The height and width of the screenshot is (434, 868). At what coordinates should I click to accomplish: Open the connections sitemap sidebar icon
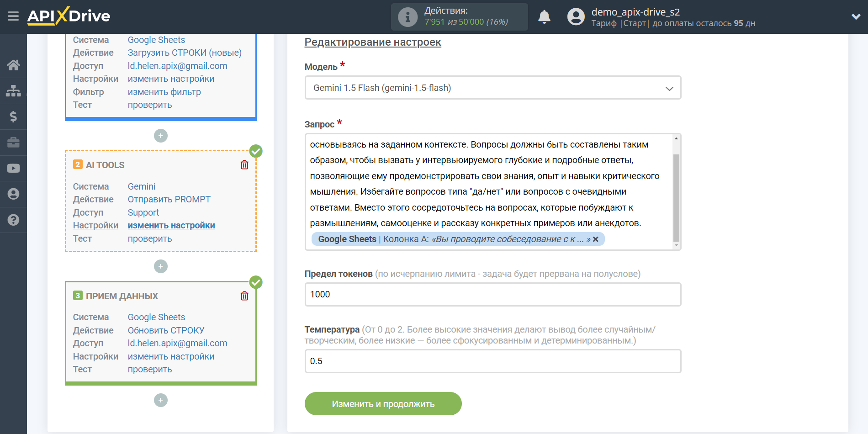coord(13,91)
